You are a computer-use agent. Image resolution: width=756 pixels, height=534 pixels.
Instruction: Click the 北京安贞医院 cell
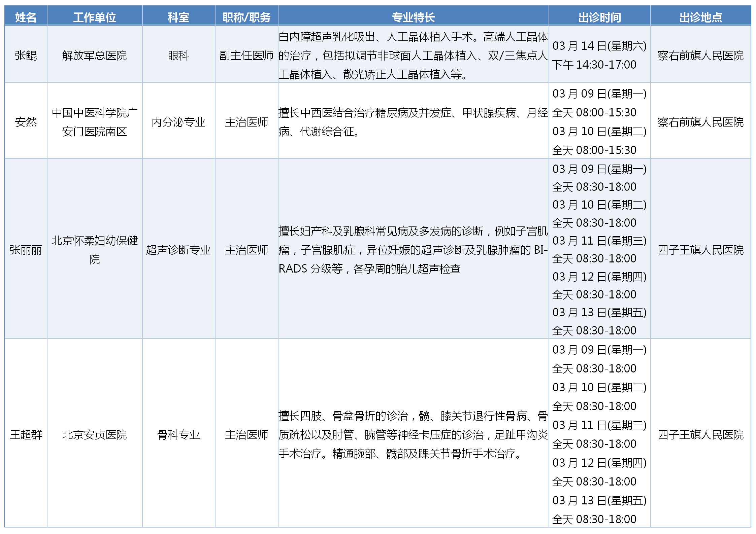[x=95, y=435]
